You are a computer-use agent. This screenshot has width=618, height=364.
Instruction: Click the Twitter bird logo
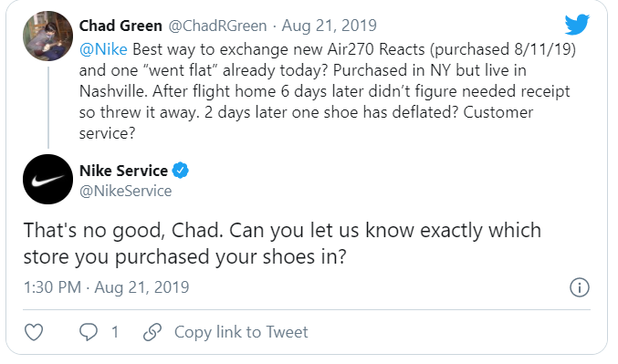click(577, 25)
